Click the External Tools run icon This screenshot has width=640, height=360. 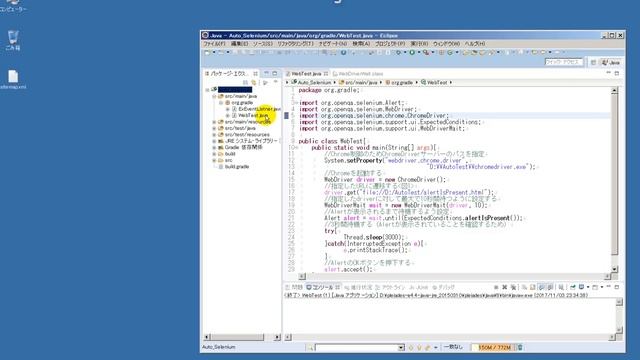pyautogui.click(x=426, y=52)
